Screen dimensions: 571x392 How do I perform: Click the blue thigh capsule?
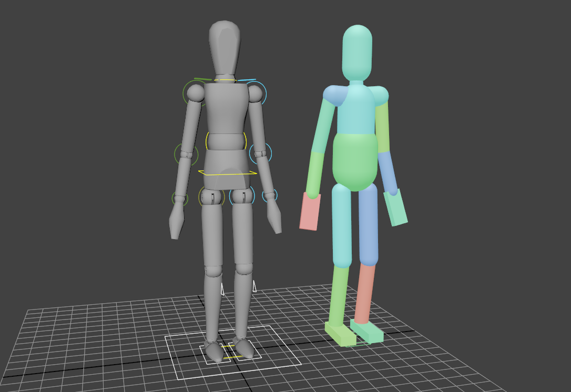click(x=368, y=224)
